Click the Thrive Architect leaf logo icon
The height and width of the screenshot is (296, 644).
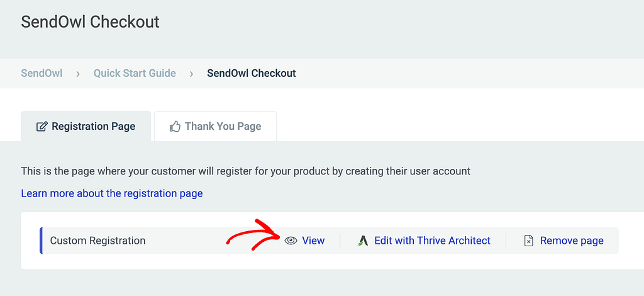coord(362,241)
